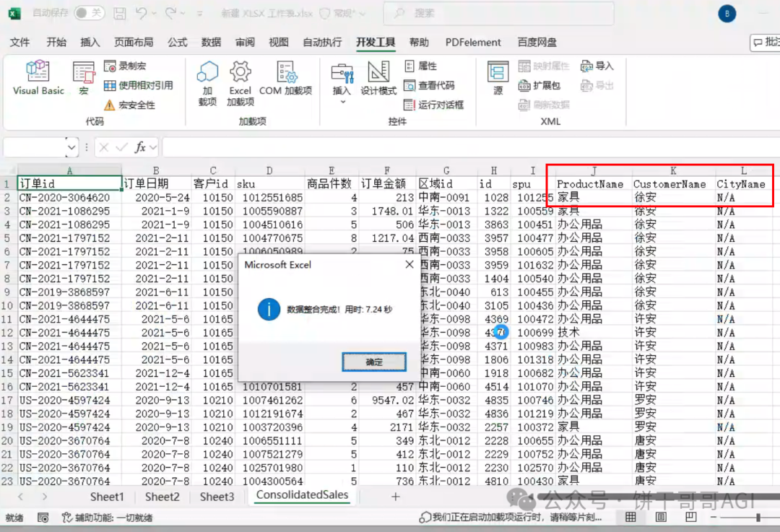Expand the dropdown beside fx
The width and height of the screenshot is (780, 532).
coord(153,147)
